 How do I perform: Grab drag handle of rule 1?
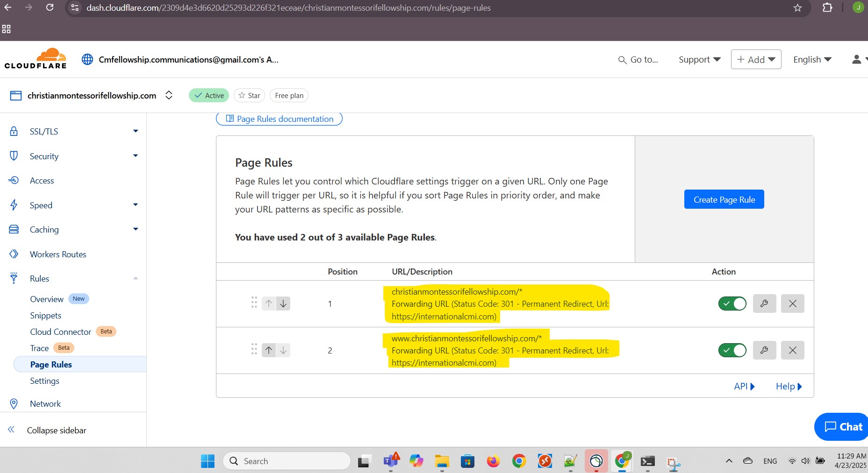tap(254, 303)
